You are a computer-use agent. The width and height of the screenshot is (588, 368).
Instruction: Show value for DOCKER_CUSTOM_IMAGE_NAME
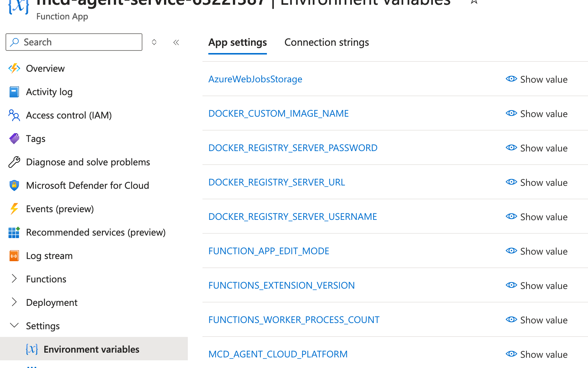coord(536,114)
